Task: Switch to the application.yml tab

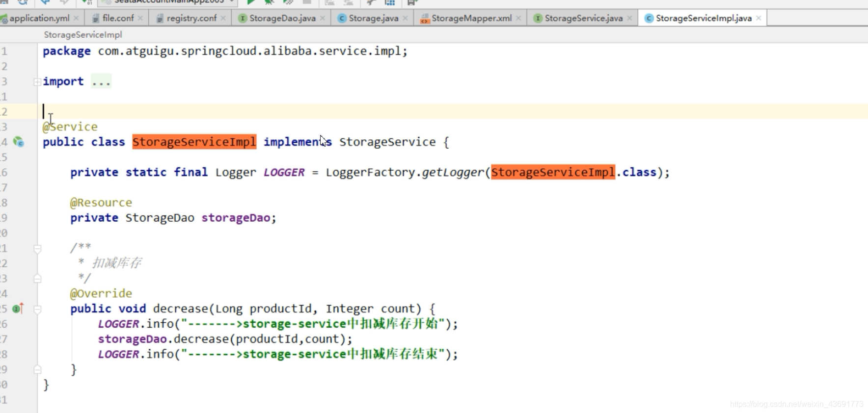Action: click(x=39, y=18)
